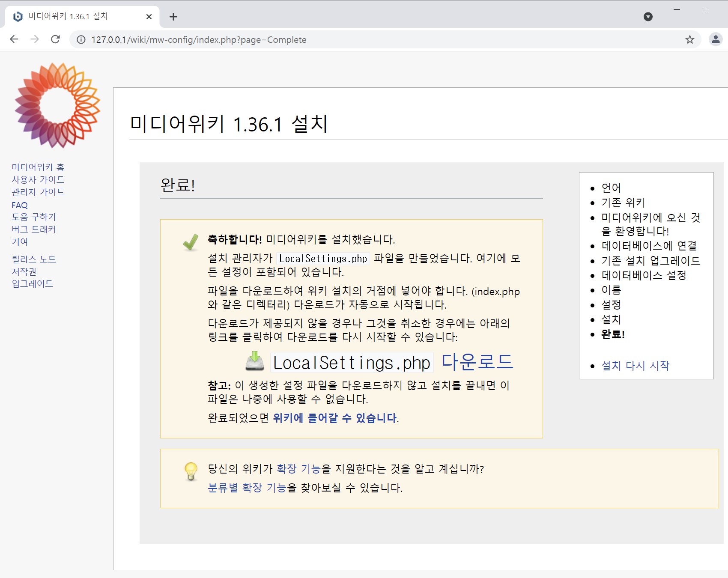Click the 설정 step text
This screenshot has height=578, width=728.
[611, 304]
